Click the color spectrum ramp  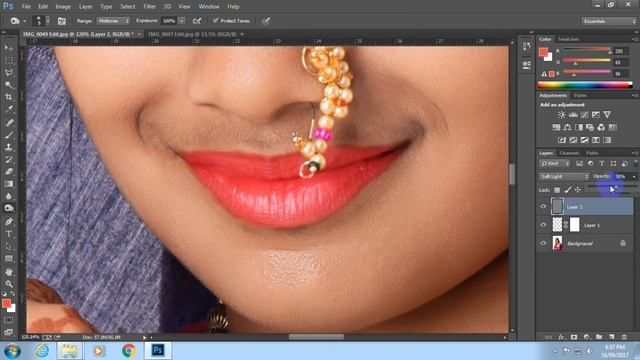pos(585,85)
